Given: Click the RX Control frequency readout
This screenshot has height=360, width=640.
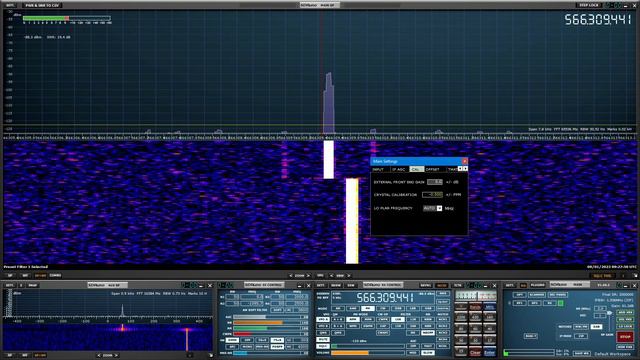Looking at the screenshot, I should pos(384,297).
